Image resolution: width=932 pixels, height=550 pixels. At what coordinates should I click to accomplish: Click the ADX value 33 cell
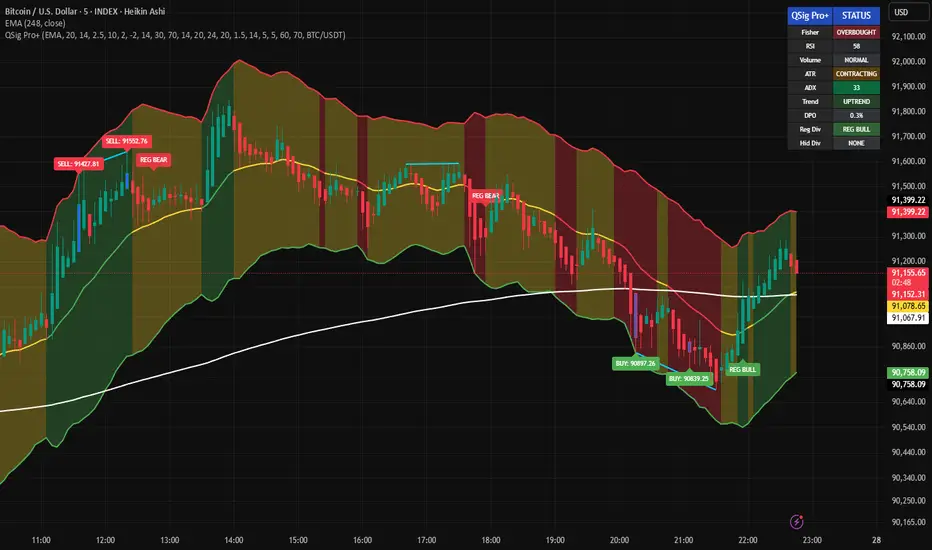tap(856, 87)
